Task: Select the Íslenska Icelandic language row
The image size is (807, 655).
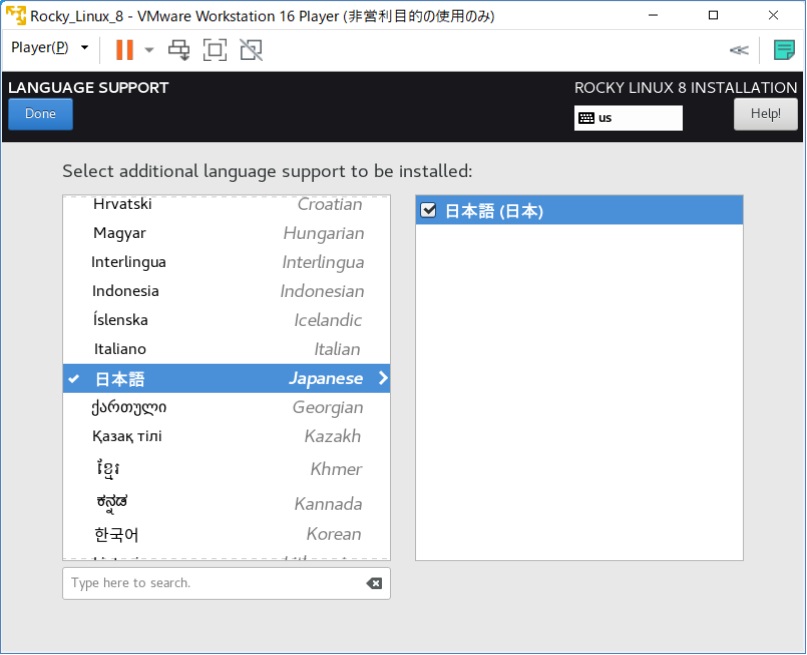Action: click(200, 319)
